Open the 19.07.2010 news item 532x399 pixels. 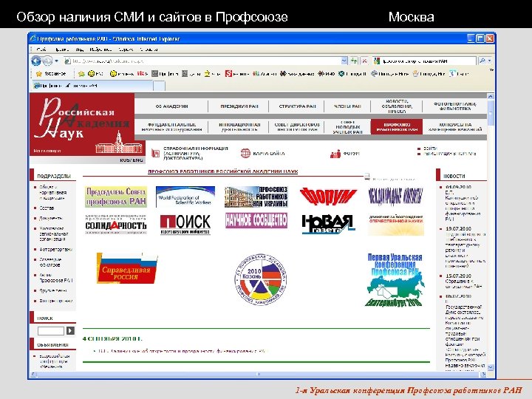click(458, 228)
